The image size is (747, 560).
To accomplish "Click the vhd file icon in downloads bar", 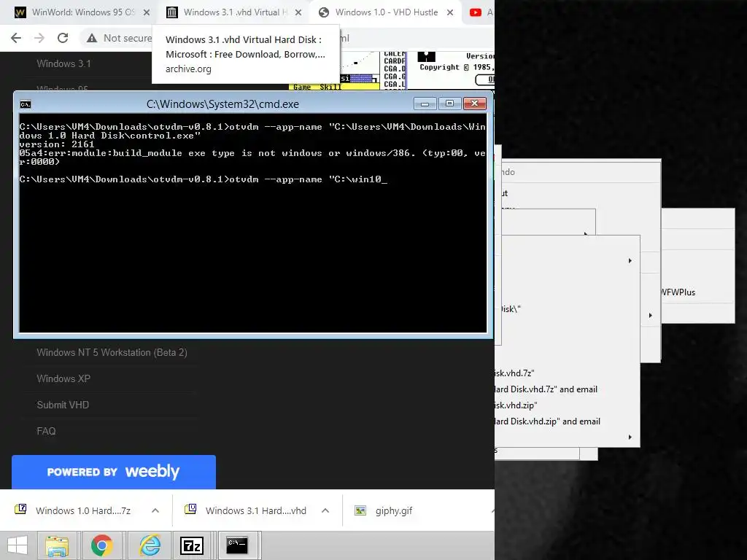I will coord(190,510).
